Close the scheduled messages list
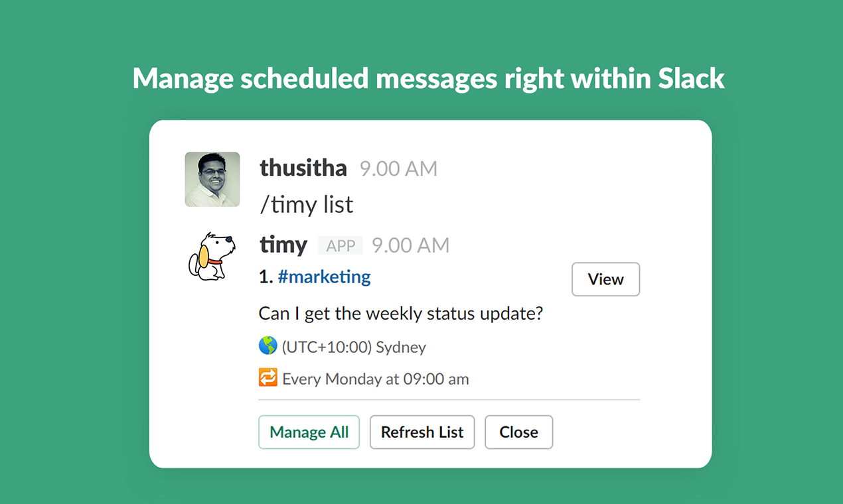 [518, 432]
